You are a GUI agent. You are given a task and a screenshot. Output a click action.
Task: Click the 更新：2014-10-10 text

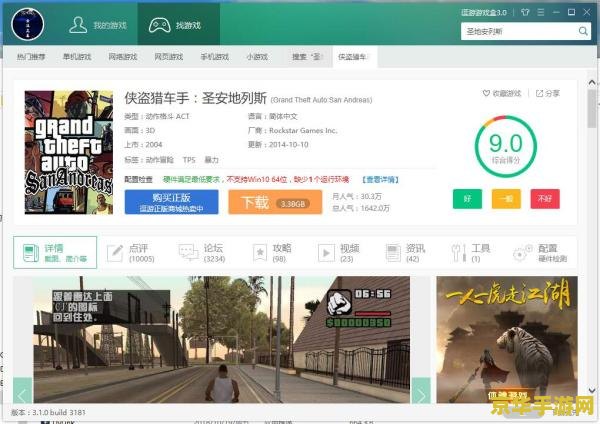pos(278,145)
